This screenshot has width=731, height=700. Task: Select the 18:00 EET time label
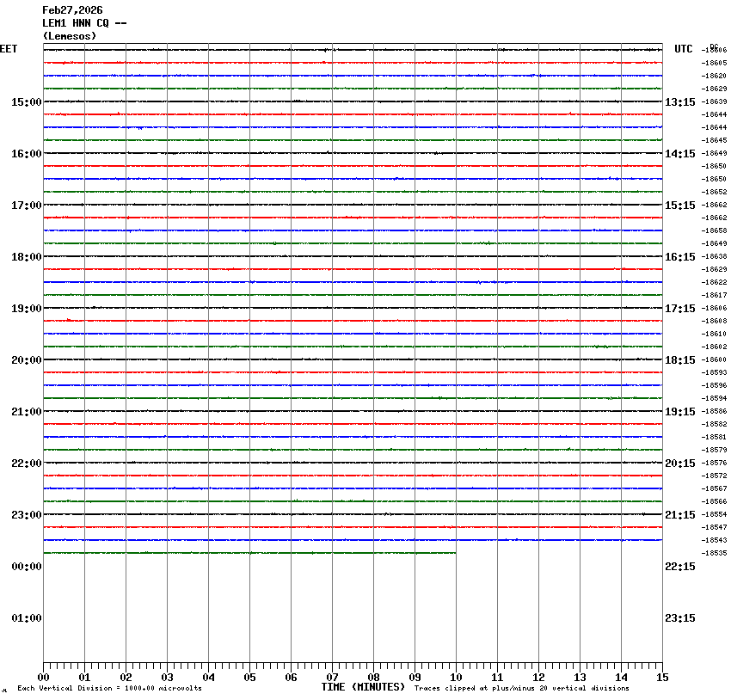click(x=26, y=257)
